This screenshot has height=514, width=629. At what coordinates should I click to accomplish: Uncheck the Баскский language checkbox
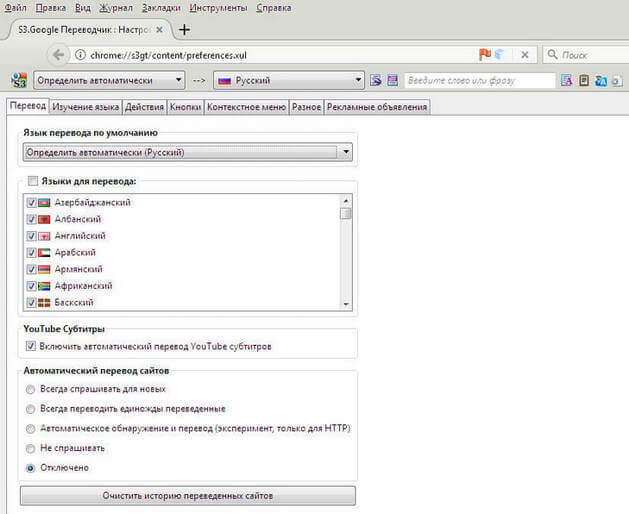[31, 303]
